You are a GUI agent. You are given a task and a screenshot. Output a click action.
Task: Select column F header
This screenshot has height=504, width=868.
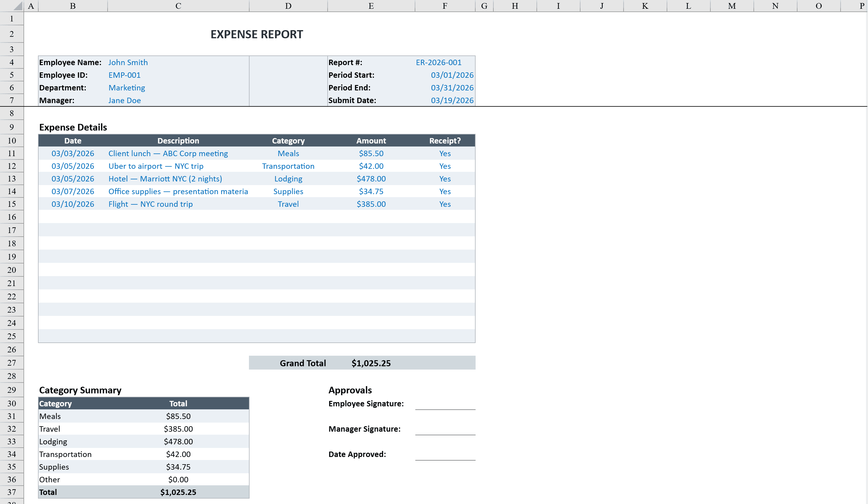(x=445, y=5)
